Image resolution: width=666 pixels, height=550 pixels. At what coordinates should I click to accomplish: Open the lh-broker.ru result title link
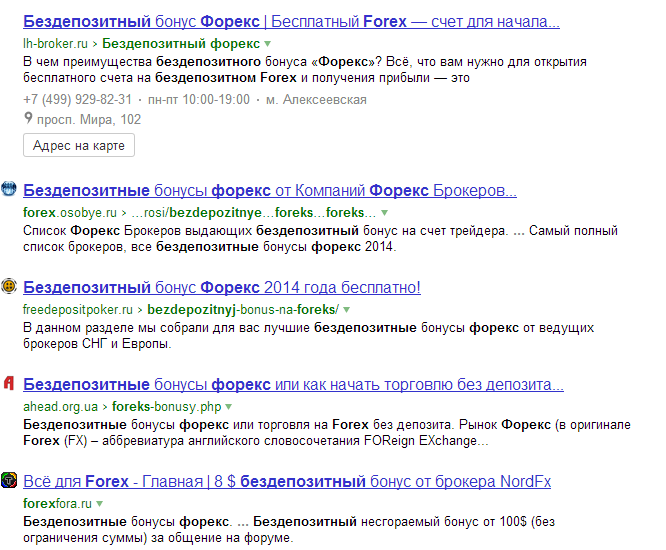click(291, 22)
